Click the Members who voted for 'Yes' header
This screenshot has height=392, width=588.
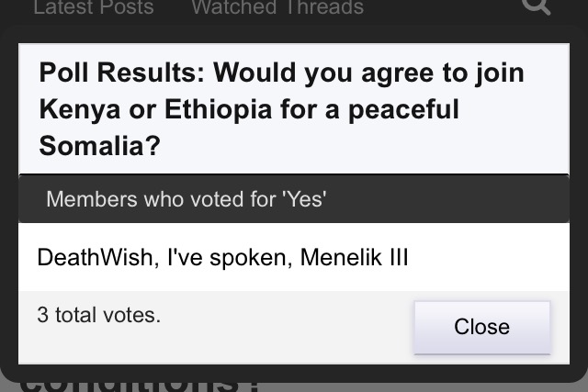point(186,199)
